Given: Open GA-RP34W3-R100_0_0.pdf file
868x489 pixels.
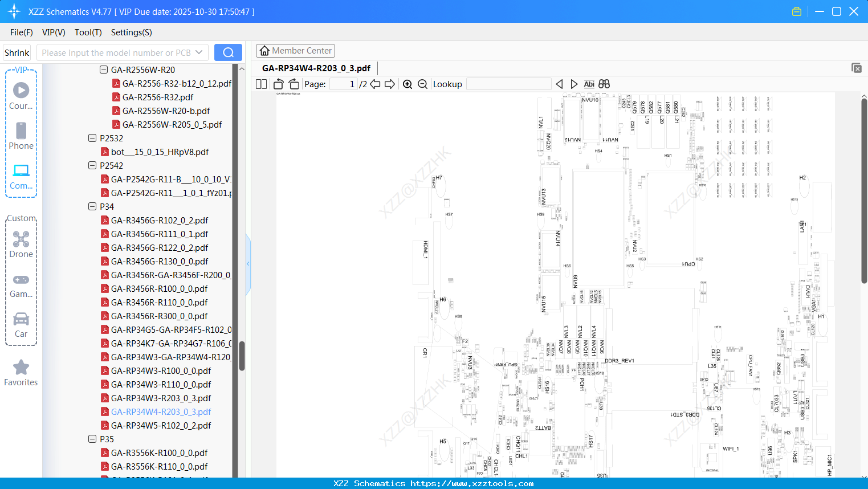Looking at the screenshot, I should pyautogui.click(x=161, y=370).
